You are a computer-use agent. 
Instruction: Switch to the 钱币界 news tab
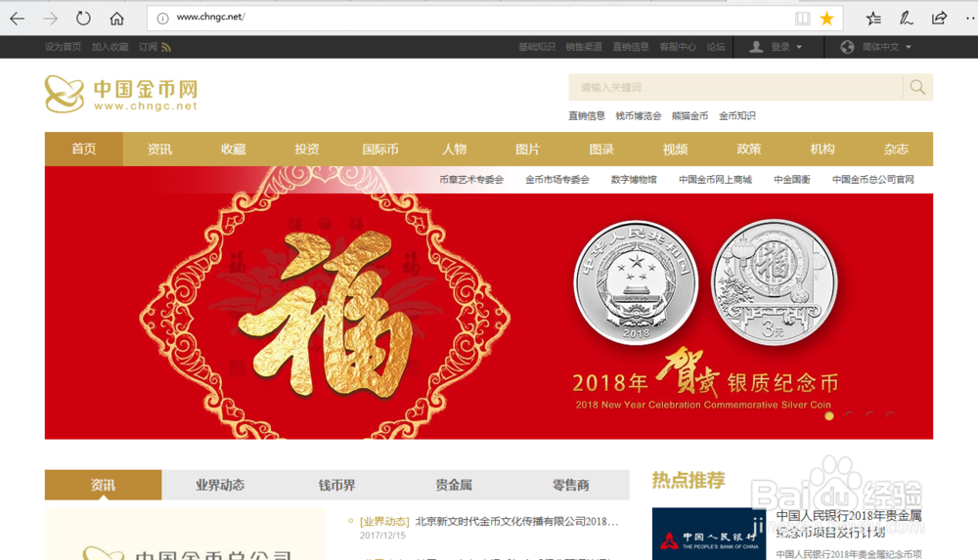336,485
